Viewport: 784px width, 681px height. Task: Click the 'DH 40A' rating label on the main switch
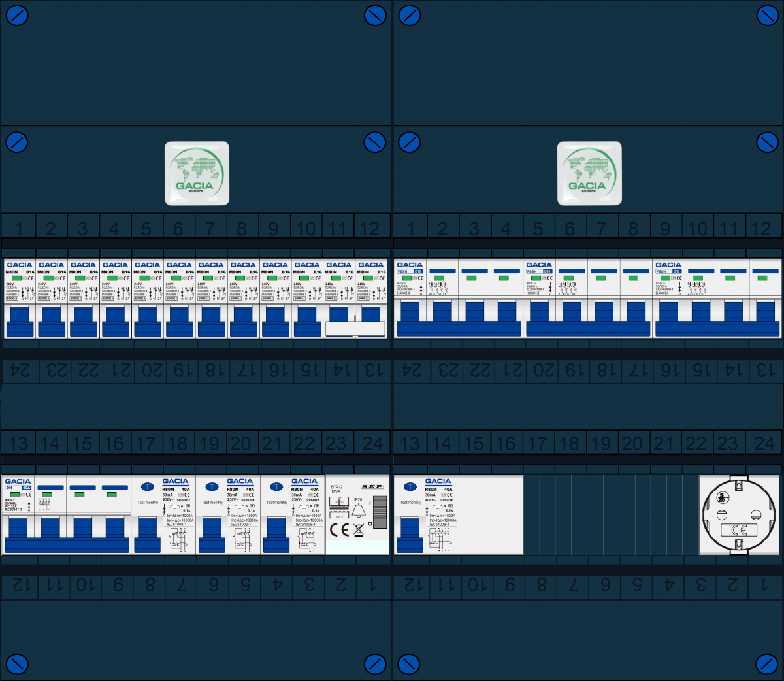[18, 488]
